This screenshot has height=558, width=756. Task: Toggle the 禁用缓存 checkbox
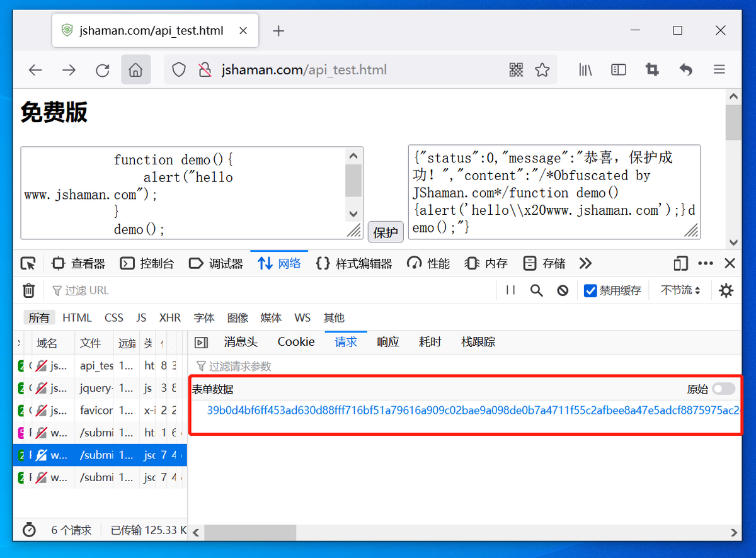click(590, 290)
